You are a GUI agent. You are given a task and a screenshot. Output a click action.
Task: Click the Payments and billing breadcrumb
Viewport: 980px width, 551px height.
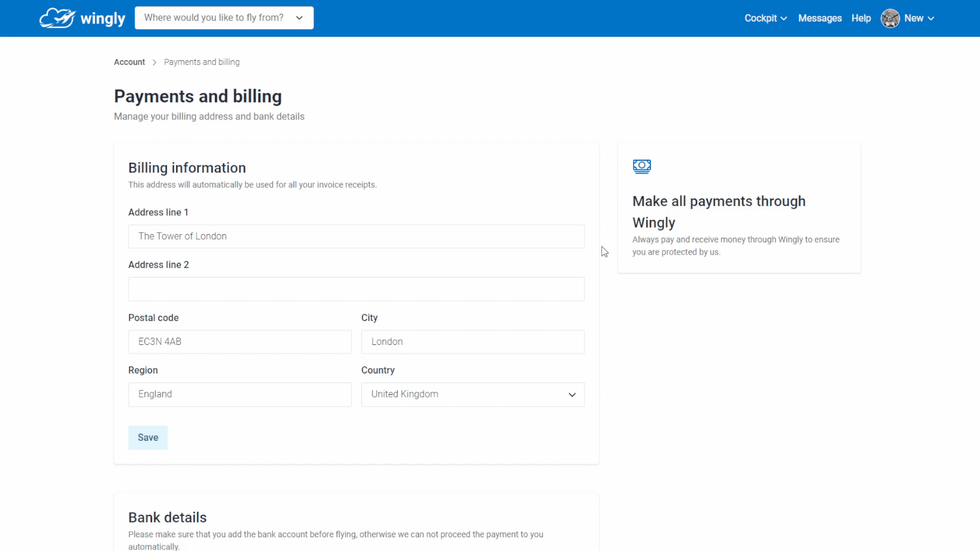pos(202,62)
